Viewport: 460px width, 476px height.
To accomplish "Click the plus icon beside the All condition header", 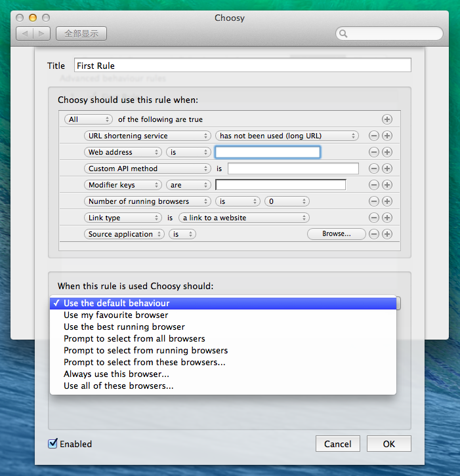I will (387, 119).
